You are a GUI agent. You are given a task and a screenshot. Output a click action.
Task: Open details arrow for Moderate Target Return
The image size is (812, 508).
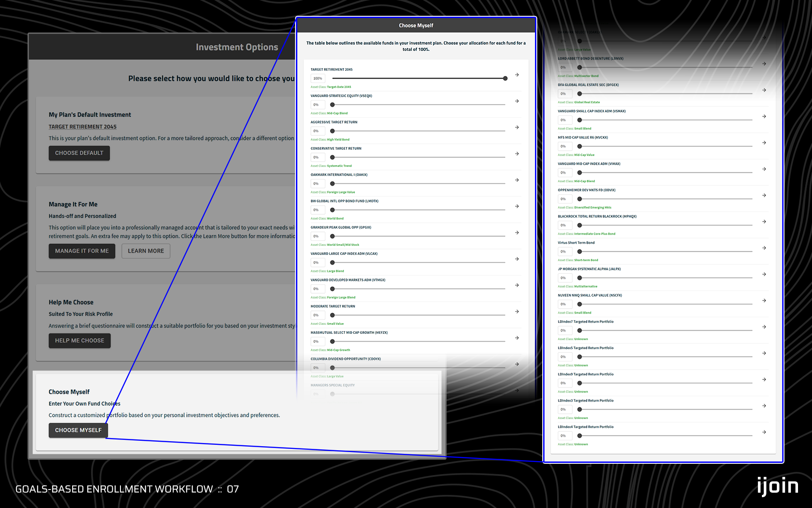[517, 312]
